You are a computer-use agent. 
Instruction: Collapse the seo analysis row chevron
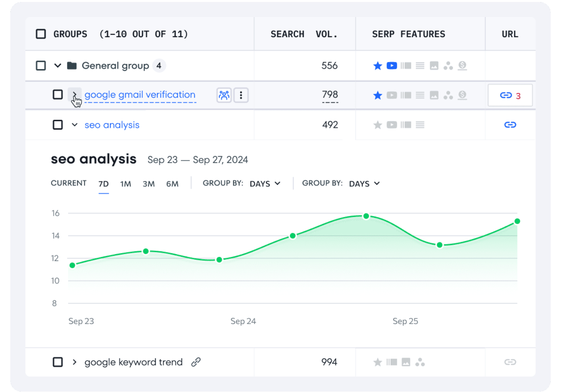point(74,125)
